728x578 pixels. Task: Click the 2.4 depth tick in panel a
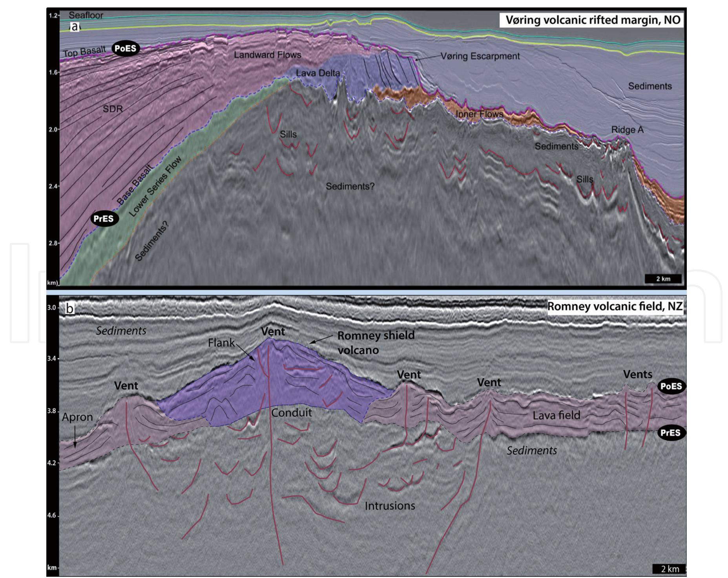(x=53, y=186)
